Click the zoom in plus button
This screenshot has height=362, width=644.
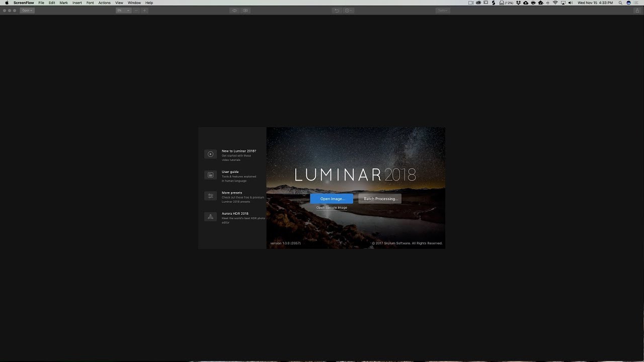[x=145, y=10]
